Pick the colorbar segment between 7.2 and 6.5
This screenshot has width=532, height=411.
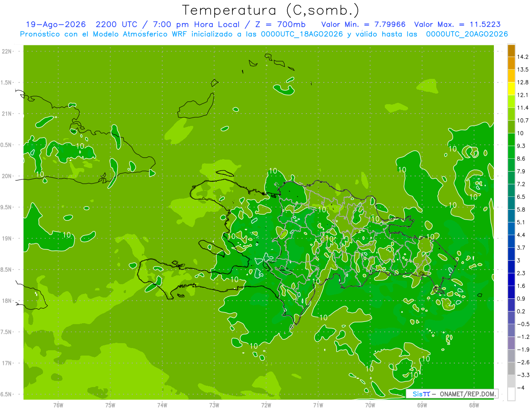point(511,191)
